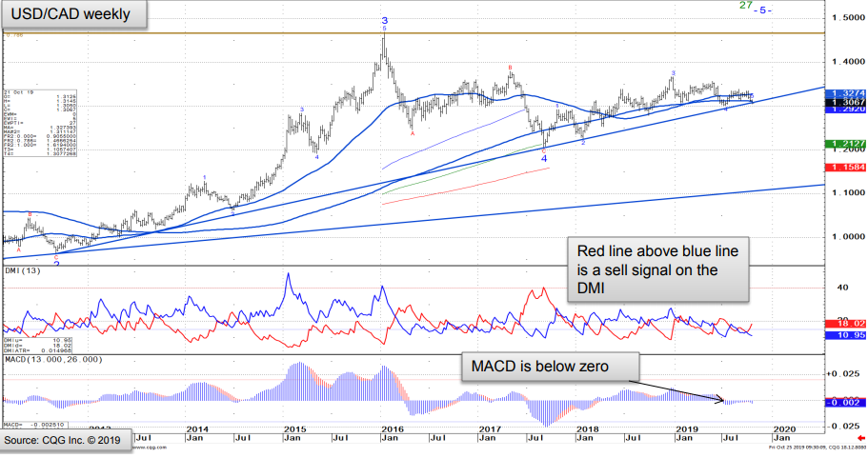This screenshot has width=868, height=458.
Task: Select the MACD -0.002 value tag
Action: point(846,403)
